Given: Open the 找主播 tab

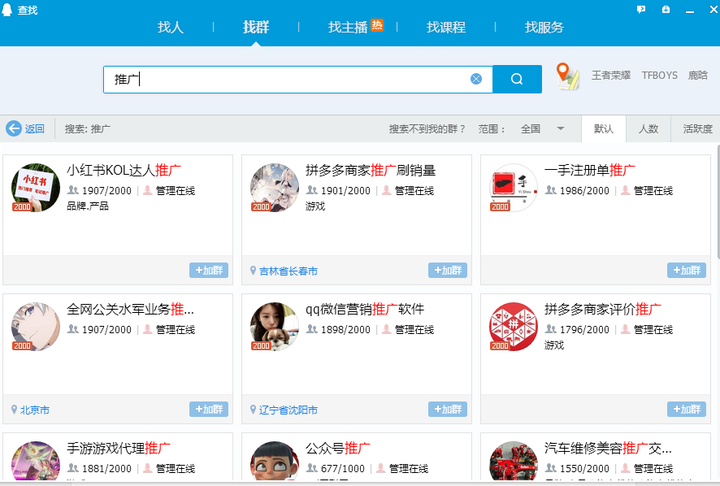Looking at the screenshot, I should 348,27.
